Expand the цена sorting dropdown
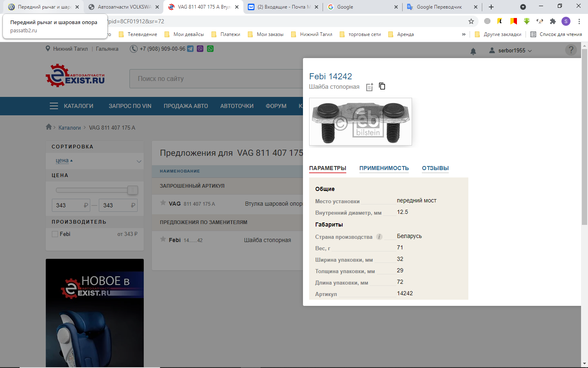The image size is (588, 368). 139,161
